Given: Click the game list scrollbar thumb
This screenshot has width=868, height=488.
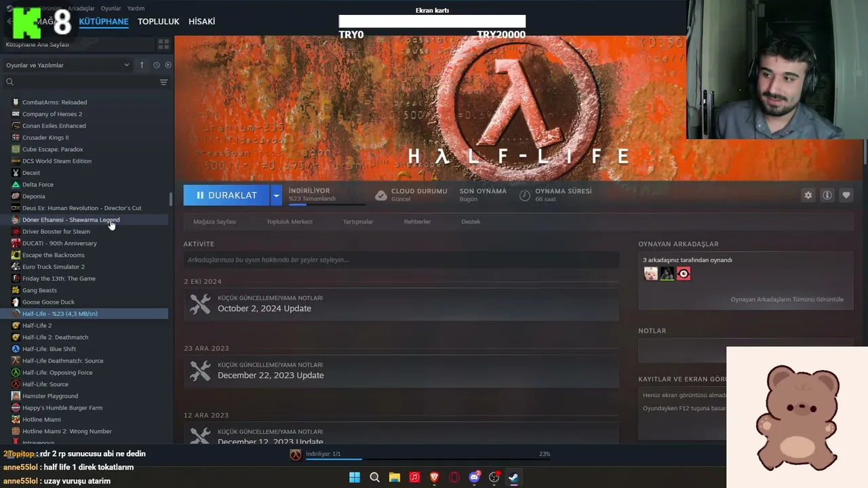Looking at the screenshot, I should tap(171, 199).
